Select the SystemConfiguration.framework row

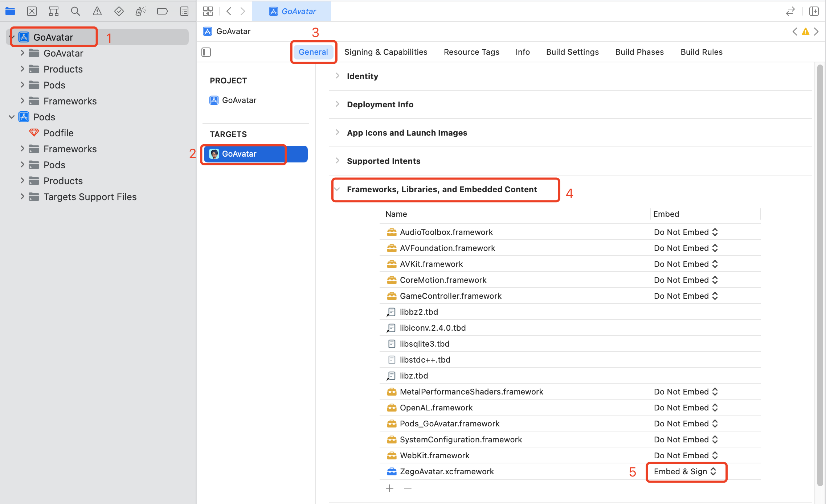coord(570,439)
